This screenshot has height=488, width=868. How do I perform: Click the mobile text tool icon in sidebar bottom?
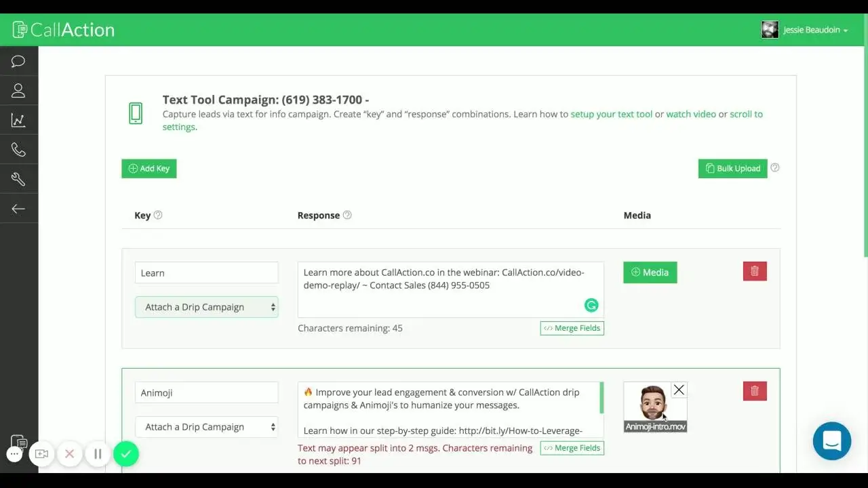click(x=19, y=443)
